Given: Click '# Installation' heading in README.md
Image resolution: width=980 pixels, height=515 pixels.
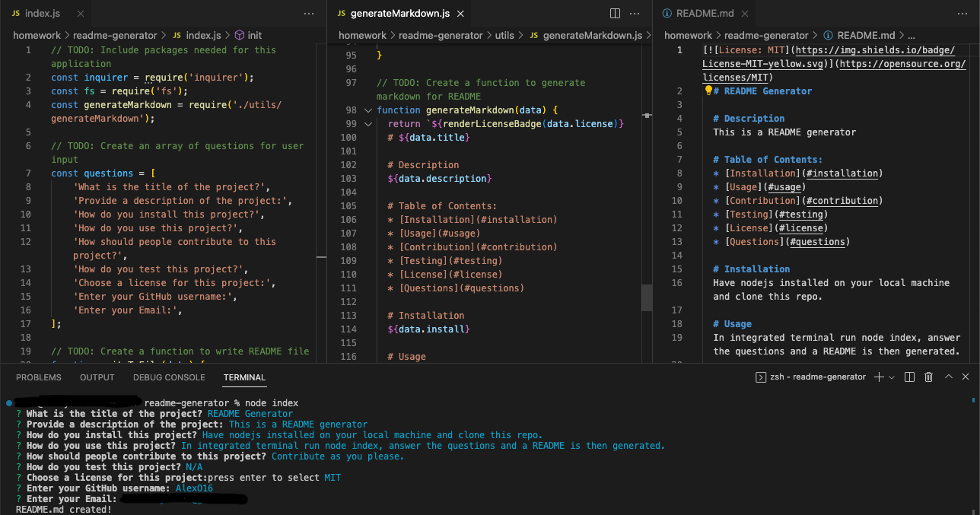Looking at the screenshot, I should pos(752,269).
